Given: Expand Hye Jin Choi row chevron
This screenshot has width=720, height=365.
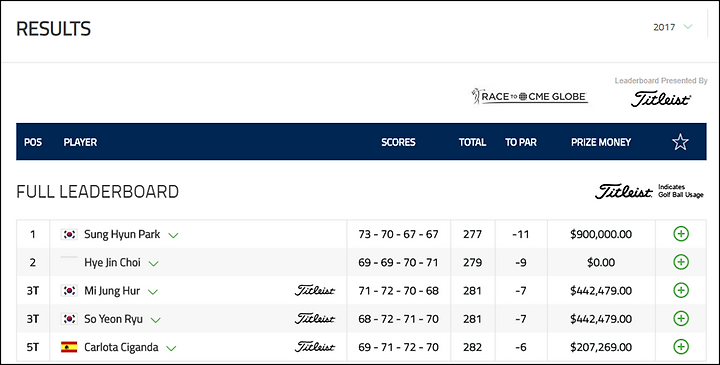Looking at the screenshot, I should click(153, 264).
